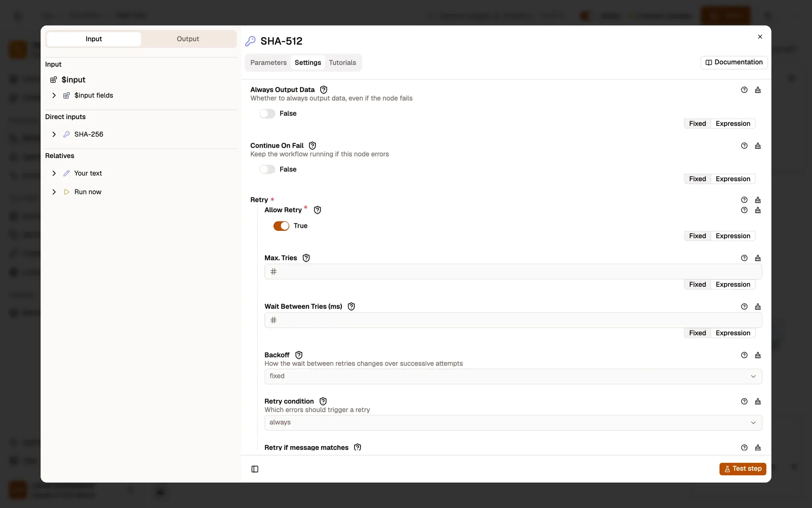The image size is (812, 508).
Task: Open the Backoff dropdown showing fixed
Action: (x=513, y=376)
